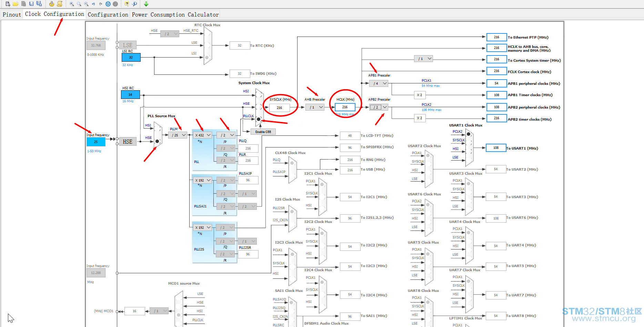The image size is (644, 327).
Task: Select HSE in PLL Source Mux
Action: point(157,141)
